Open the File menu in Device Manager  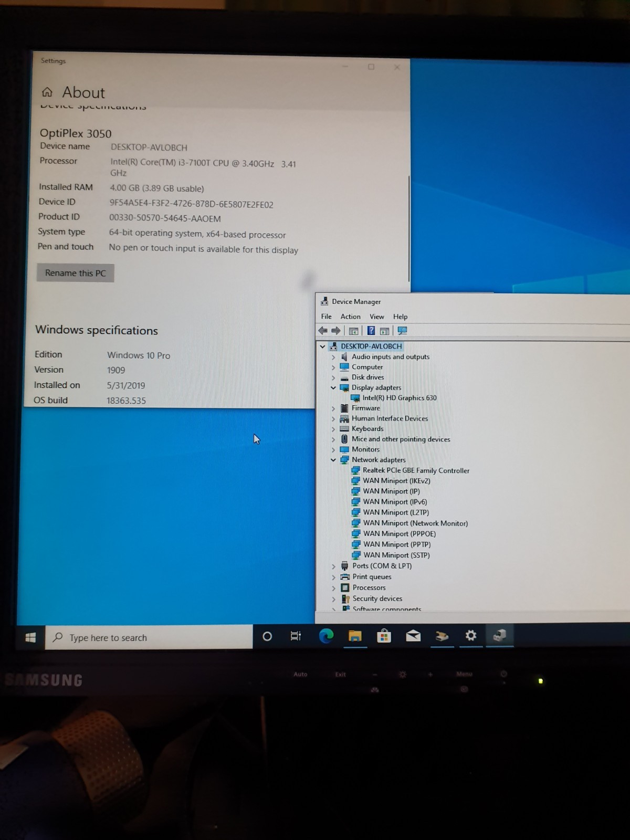click(327, 317)
